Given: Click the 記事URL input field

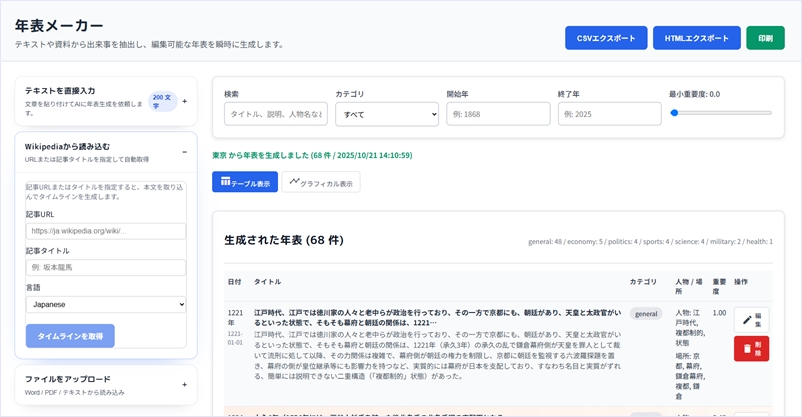Looking at the screenshot, I should click(106, 231).
